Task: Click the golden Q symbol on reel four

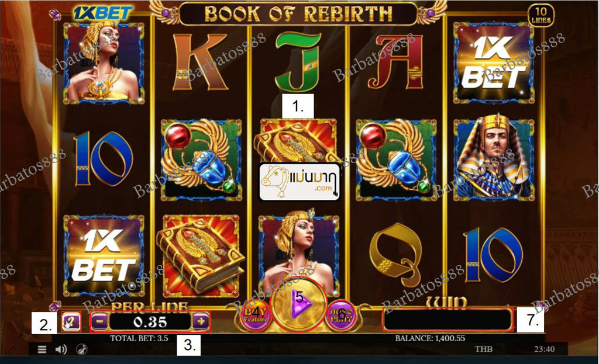Action: click(396, 255)
